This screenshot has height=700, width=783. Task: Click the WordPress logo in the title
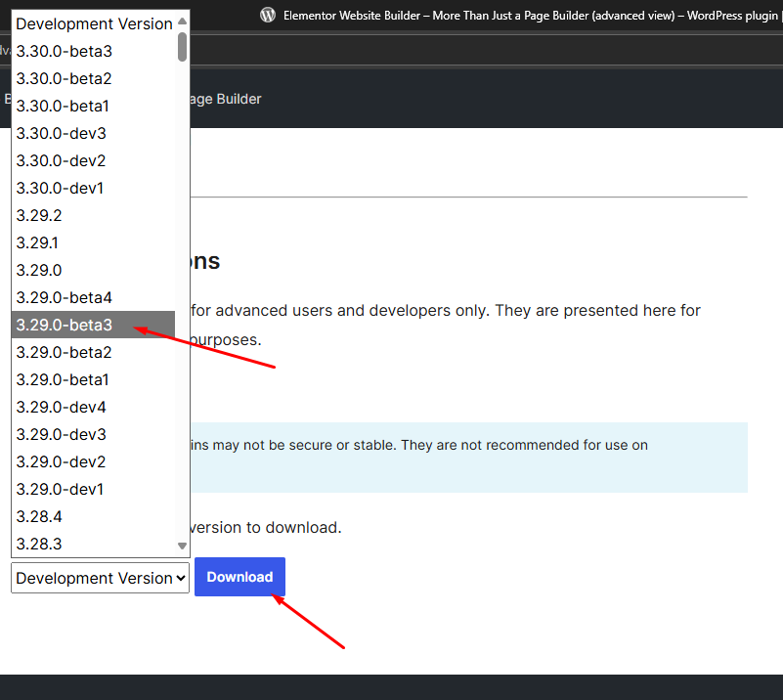(x=268, y=15)
